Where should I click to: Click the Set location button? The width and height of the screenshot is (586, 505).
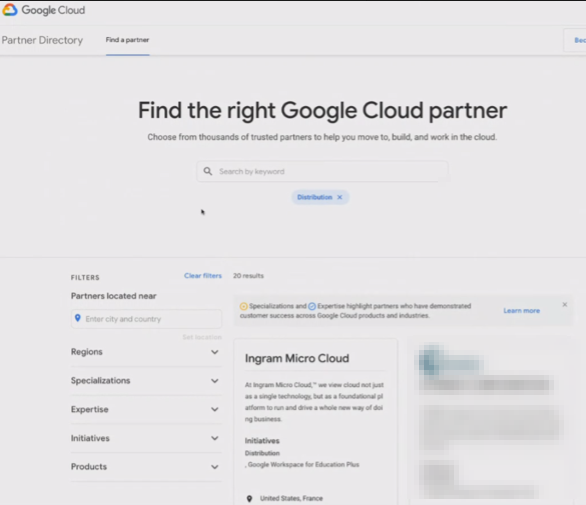[x=202, y=337]
